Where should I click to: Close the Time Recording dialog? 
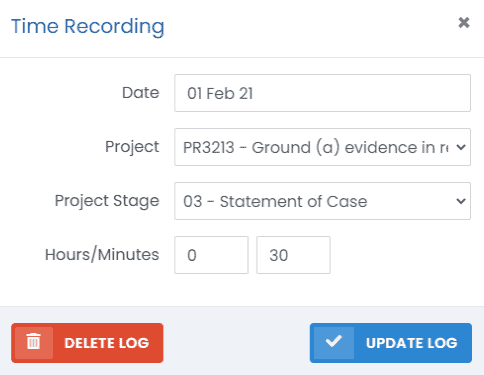pyautogui.click(x=464, y=23)
